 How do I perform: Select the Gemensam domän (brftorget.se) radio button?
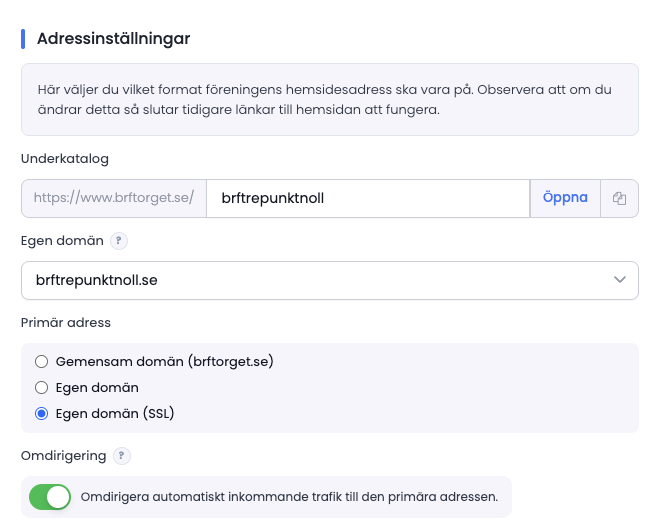click(41, 362)
